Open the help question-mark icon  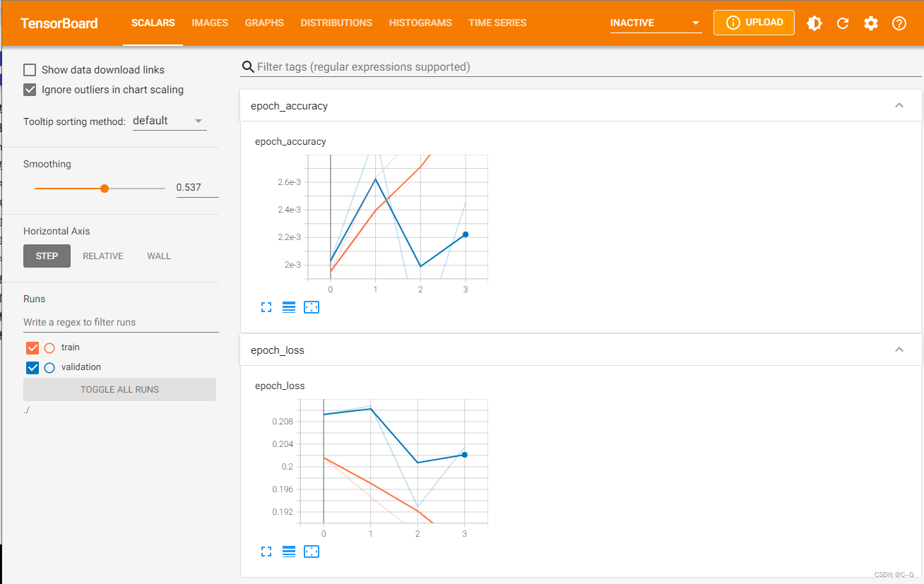(x=899, y=23)
